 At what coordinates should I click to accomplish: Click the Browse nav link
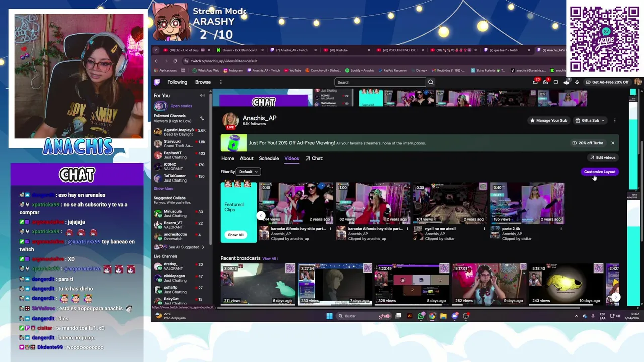[x=203, y=82]
